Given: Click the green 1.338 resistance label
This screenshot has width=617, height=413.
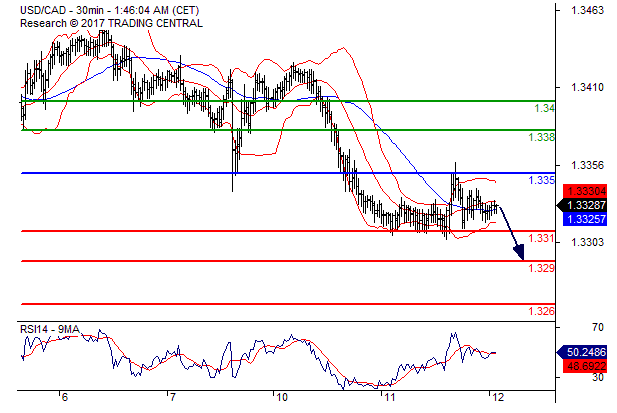Looking at the screenshot, I should [x=541, y=137].
